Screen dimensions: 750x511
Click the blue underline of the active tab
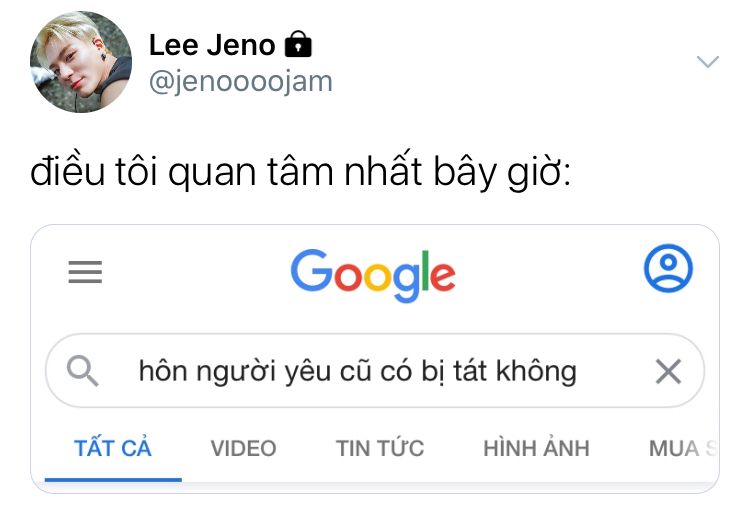(x=113, y=479)
